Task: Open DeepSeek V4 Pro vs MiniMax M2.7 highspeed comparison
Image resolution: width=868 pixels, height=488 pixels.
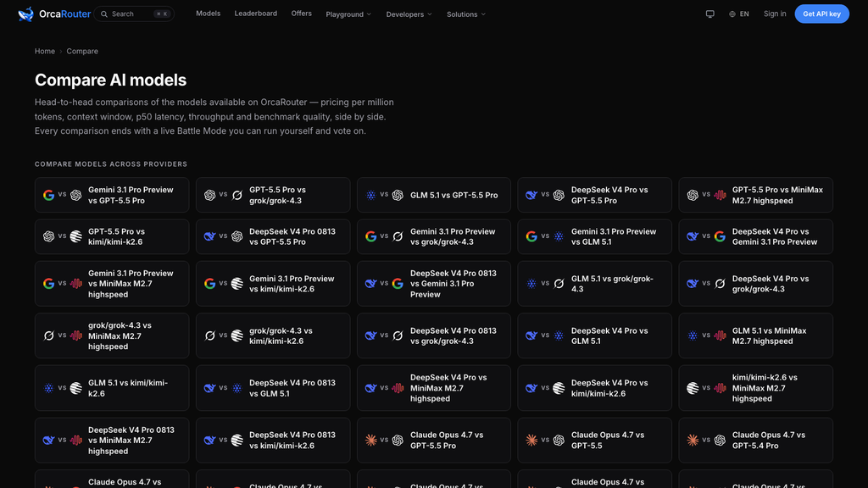Action: [433, 388]
